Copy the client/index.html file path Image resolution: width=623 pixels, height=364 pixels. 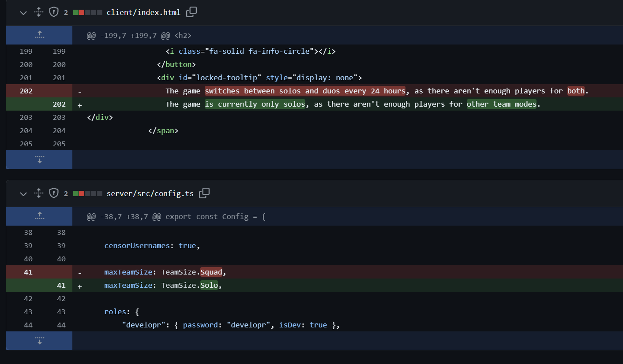(x=191, y=12)
